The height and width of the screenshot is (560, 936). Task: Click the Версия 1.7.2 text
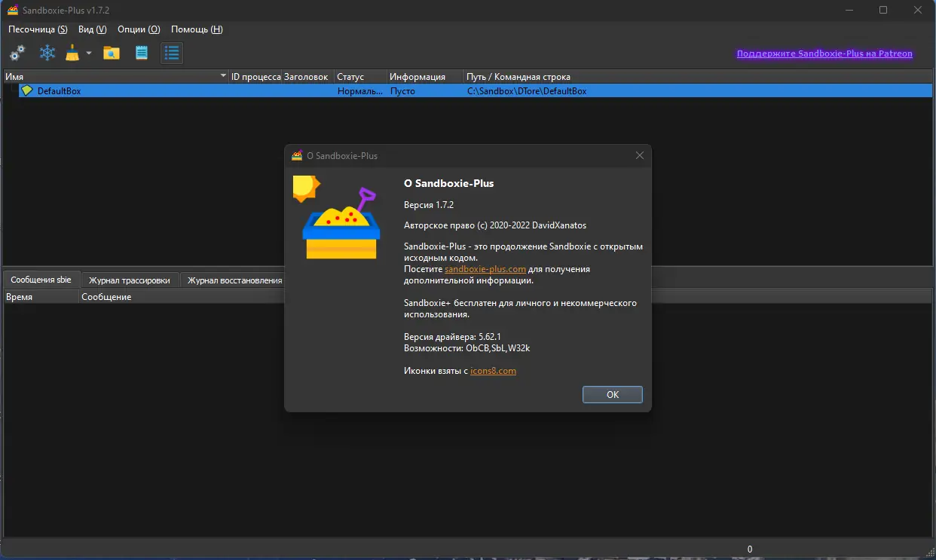tap(429, 204)
